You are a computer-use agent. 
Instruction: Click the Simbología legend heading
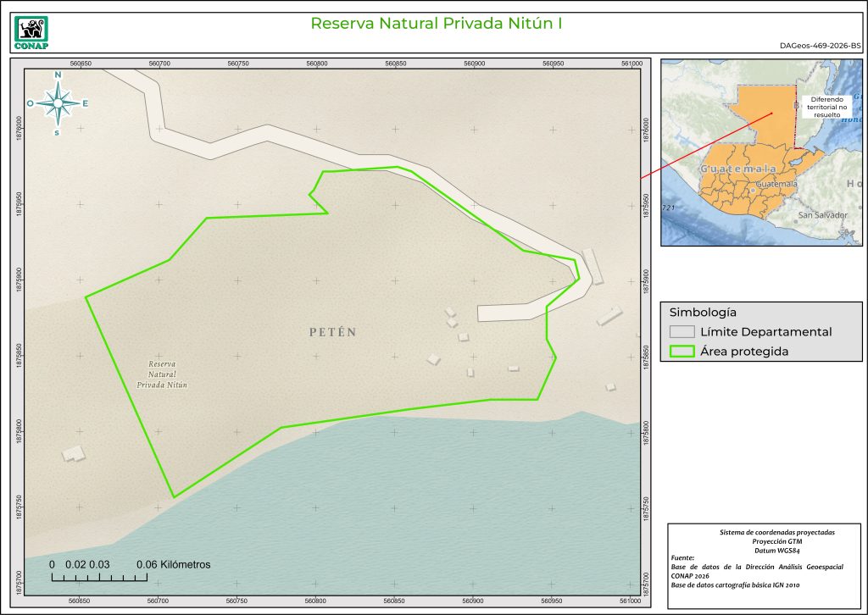[703, 311]
